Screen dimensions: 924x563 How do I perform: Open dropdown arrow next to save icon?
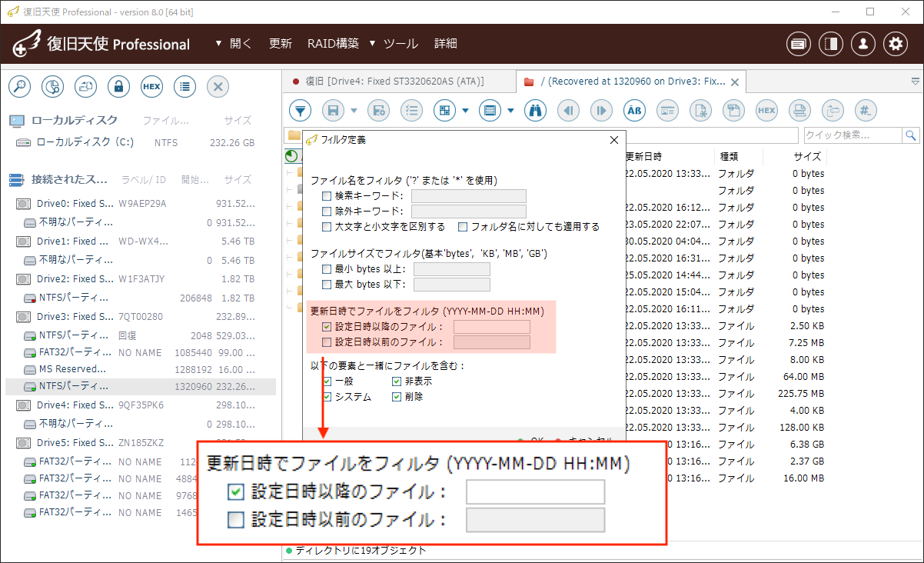[x=355, y=111]
